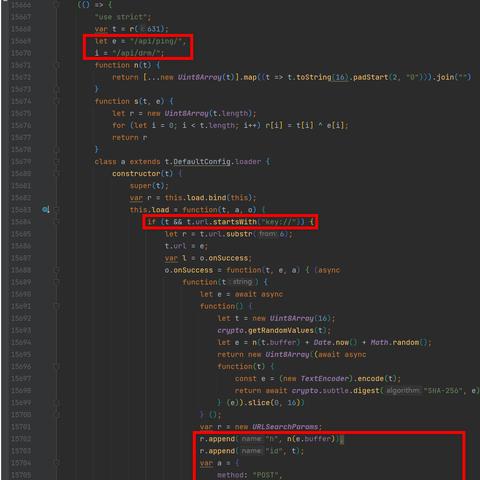The image size is (480, 480).
Task: Click the padStart method in return line
Action: pos(371,77)
